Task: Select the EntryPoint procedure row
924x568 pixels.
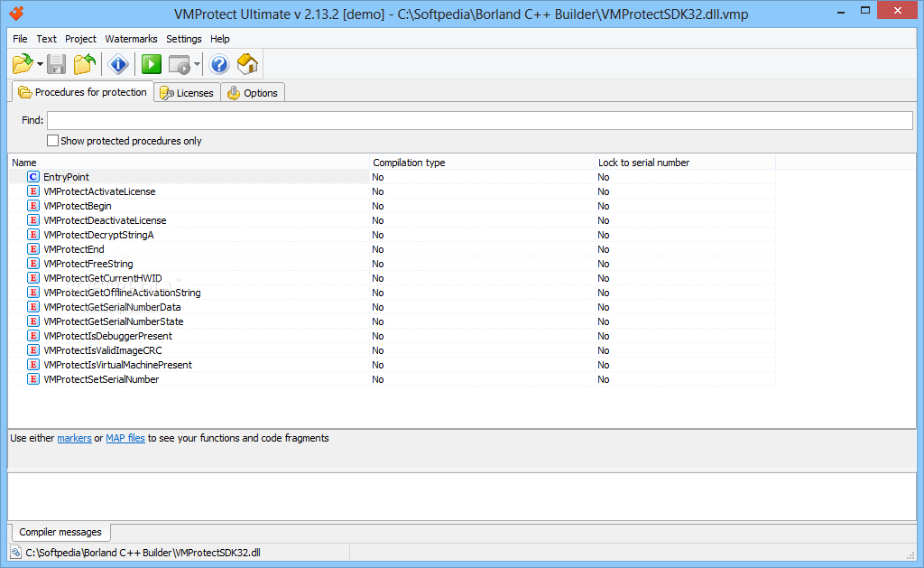Action: pyautogui.click(x=392, y=177)
